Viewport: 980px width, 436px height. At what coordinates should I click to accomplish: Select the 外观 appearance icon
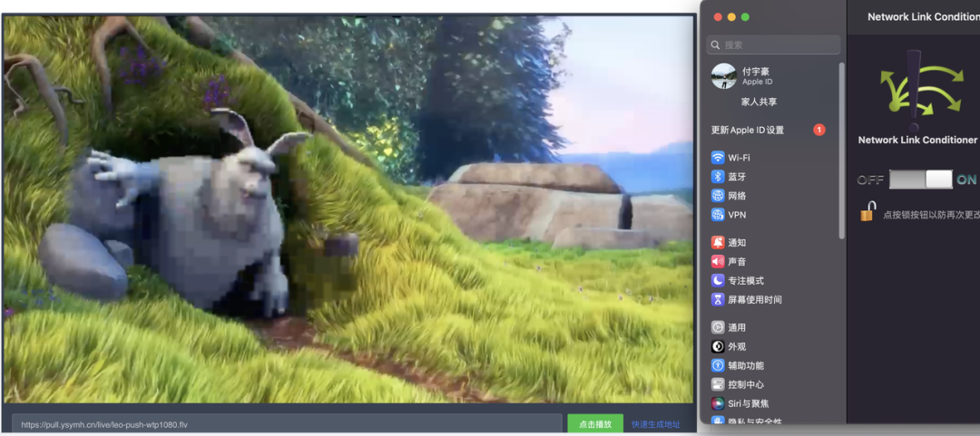718,346
